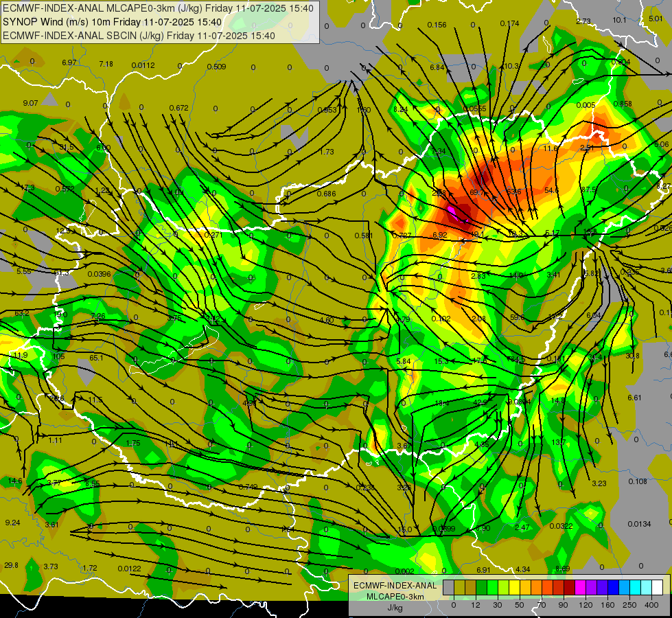Click the station value 7.26
The width and height of the screenshot is (672, 618).
point(98,316)
